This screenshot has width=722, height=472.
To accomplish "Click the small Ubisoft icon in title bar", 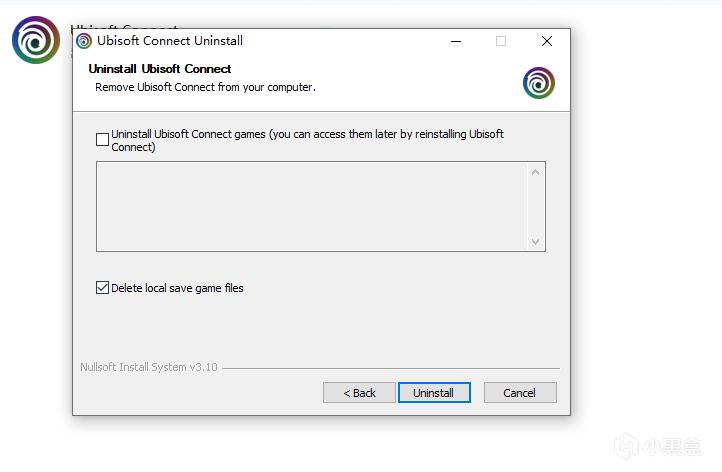I will click(84, 41).
